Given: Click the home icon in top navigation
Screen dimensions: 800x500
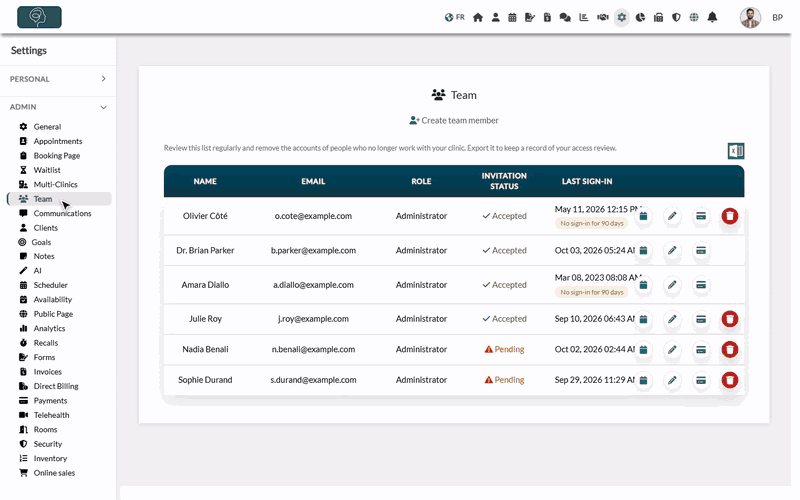Looking at the screenshot, I should (478, 17).
